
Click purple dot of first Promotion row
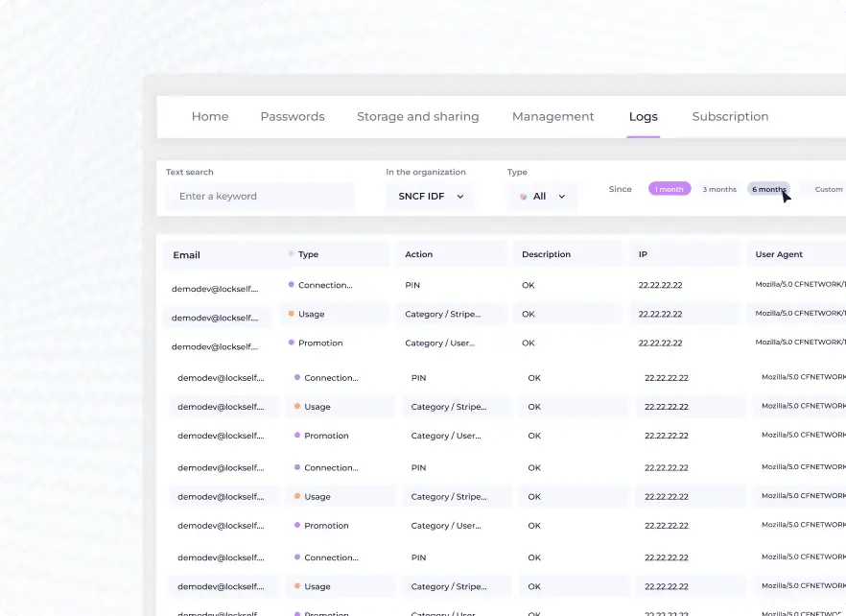click(292, 343)
